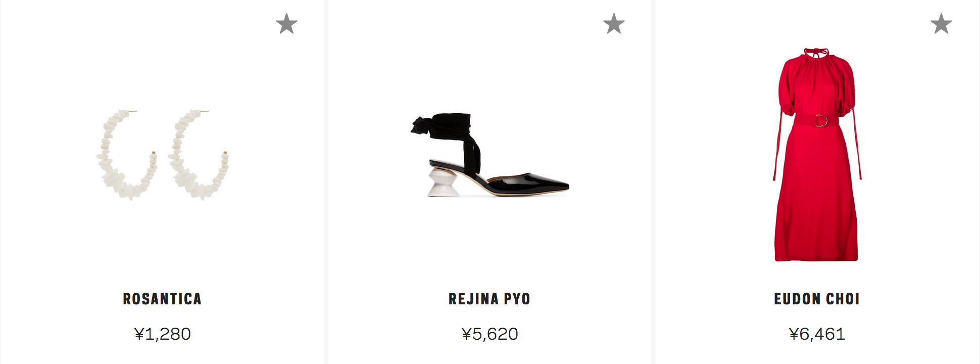Click the left hoop earring
The image size is (980, 364).
(x=127, y=154)
